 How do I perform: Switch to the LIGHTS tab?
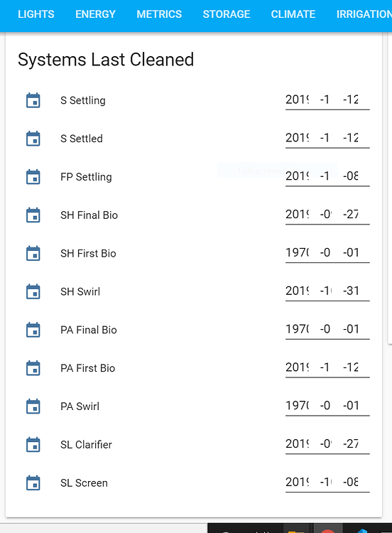[x=36, y=14]
